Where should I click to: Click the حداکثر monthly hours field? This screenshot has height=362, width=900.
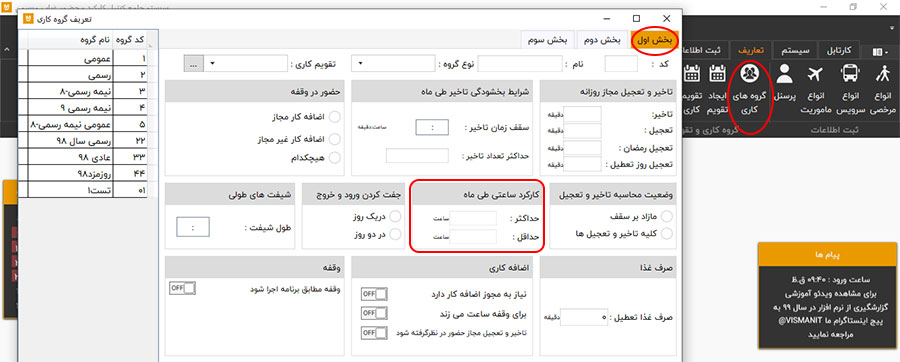474,218
